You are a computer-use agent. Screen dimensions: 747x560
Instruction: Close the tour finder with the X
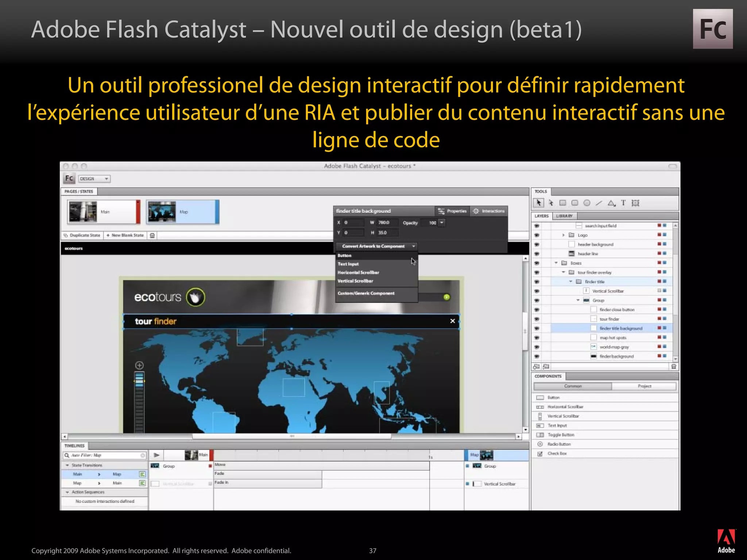coord(453,321)
